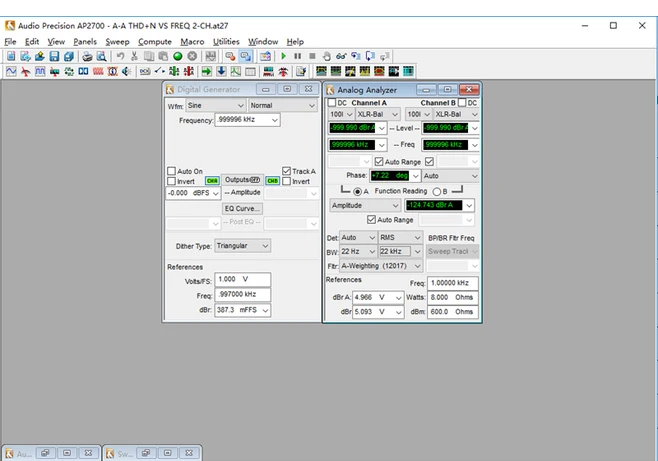Open the Utilities menu
The image size is (658, 461).
[226, 42]
